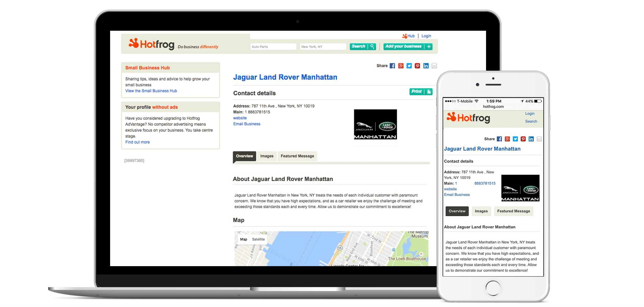Viewport: 644px width, 307px height.
Task: Click the New York, NY location field
Action: [x=323, y=47]
